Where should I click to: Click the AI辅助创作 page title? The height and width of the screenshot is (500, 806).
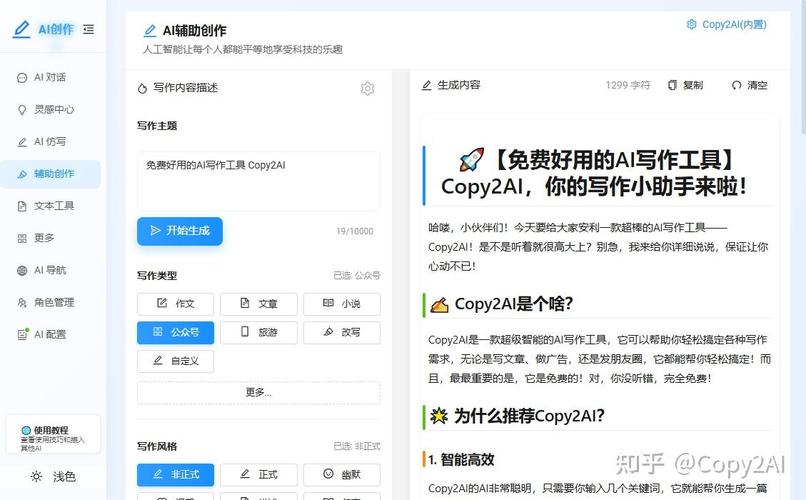[194, 31]
